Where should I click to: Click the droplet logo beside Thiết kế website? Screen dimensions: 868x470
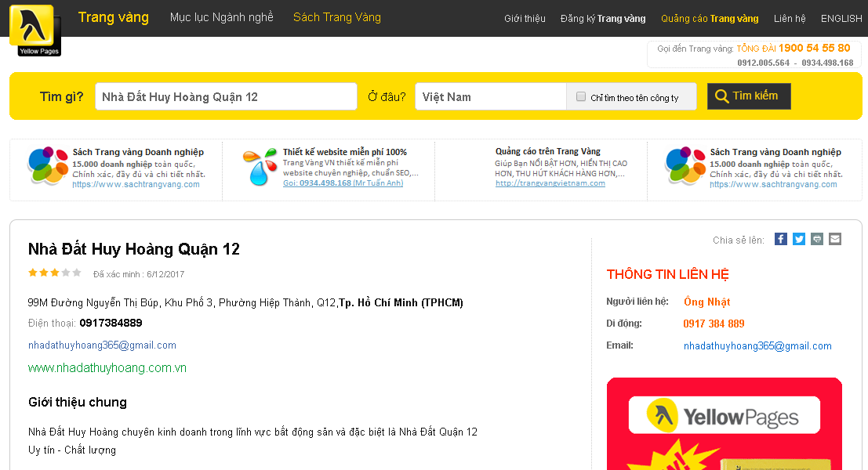(260, 167)
